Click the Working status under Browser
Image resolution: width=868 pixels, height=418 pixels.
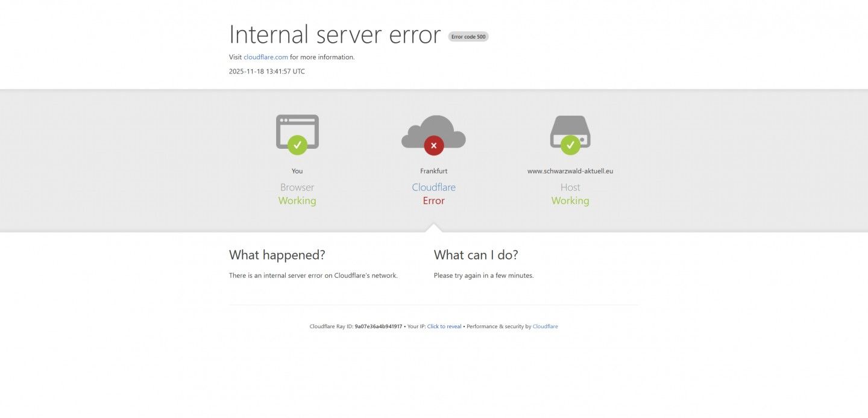click(x=297, y=201)
